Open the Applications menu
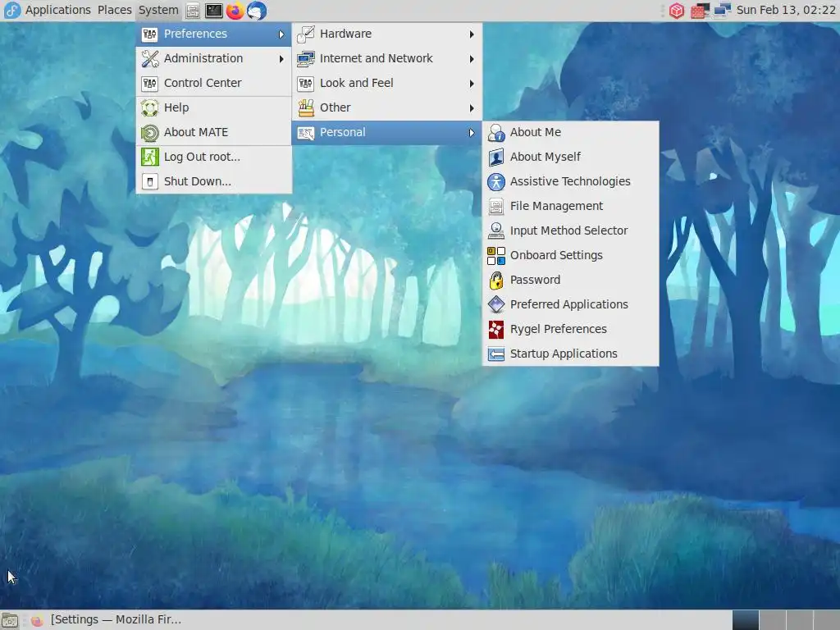The height and width of the screenshot is (630, 840). click(58, 10)
